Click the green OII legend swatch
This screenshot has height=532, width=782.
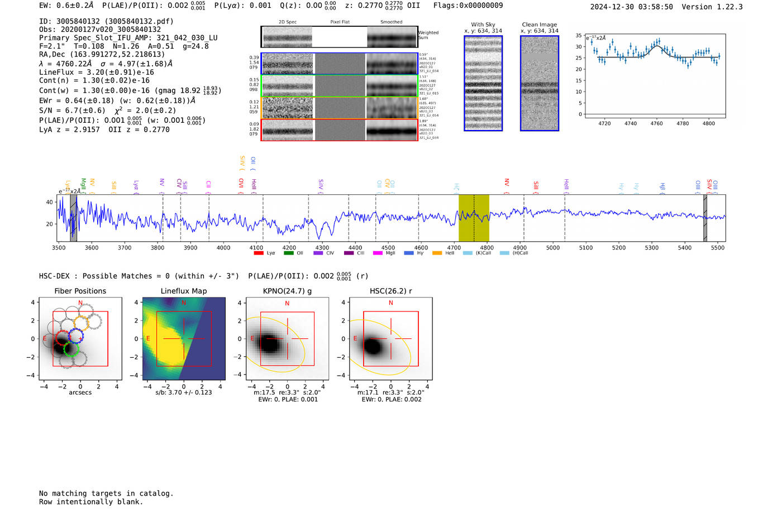click(x=289, y=253)
